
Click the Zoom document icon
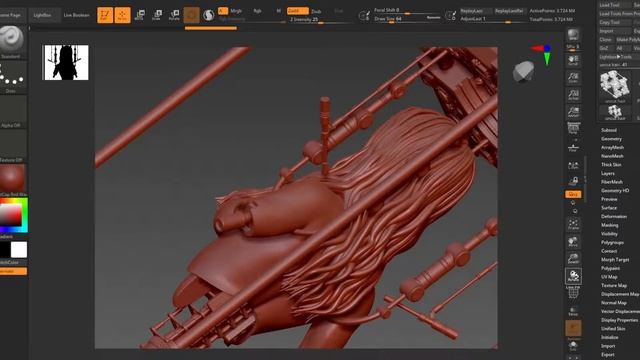573,78
